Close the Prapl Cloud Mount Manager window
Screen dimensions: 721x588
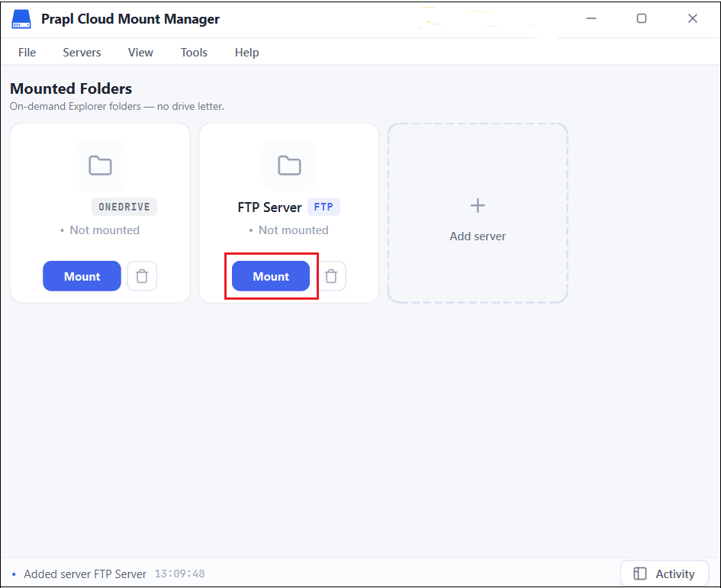click(693, 18)
